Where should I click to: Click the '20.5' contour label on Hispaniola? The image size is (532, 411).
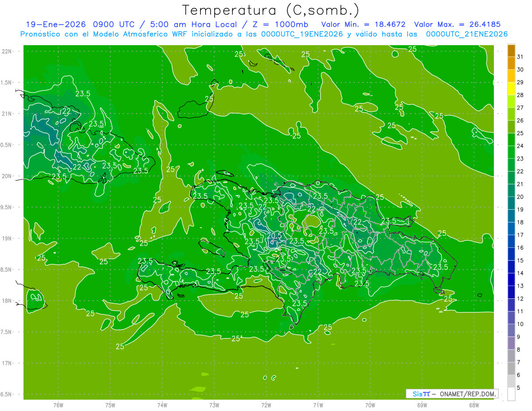click(275, 235)
